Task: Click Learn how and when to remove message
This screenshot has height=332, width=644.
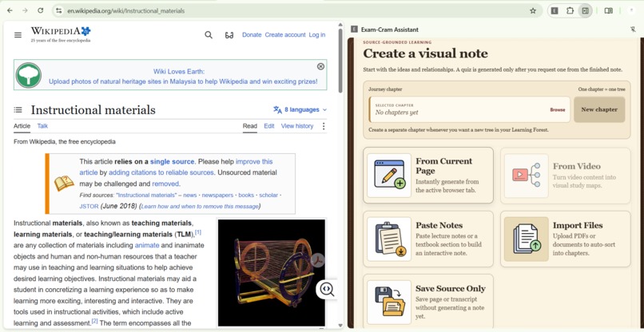Action: (200, 207)
